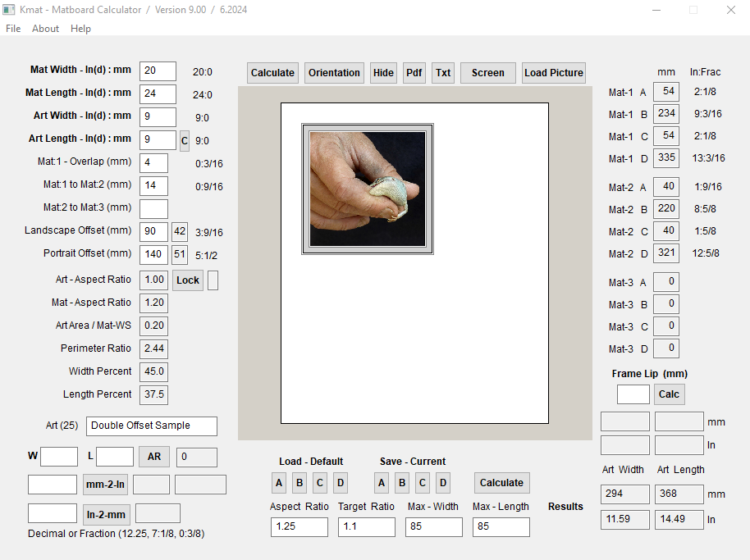Open the Help menu
Image resolution: width=750 pixels, height=560 pixels.
80,29
